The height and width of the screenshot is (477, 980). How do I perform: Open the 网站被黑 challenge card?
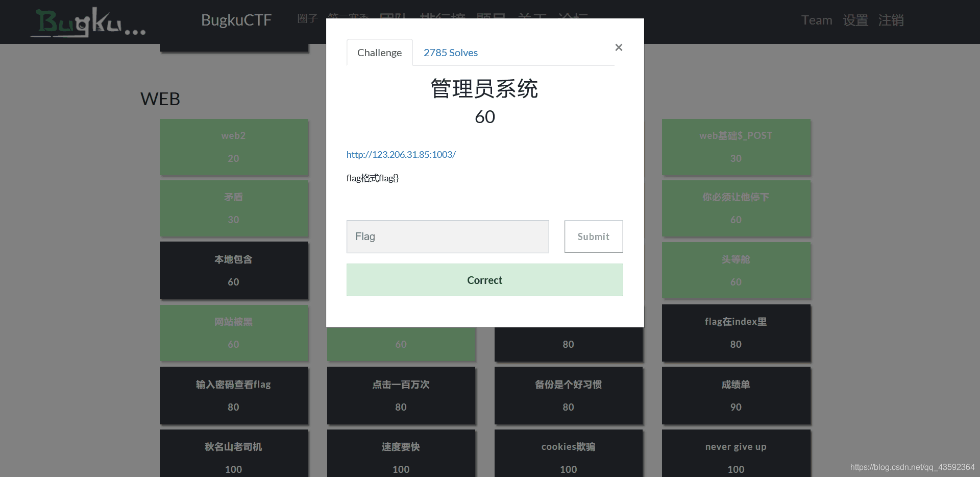point(234,333)
